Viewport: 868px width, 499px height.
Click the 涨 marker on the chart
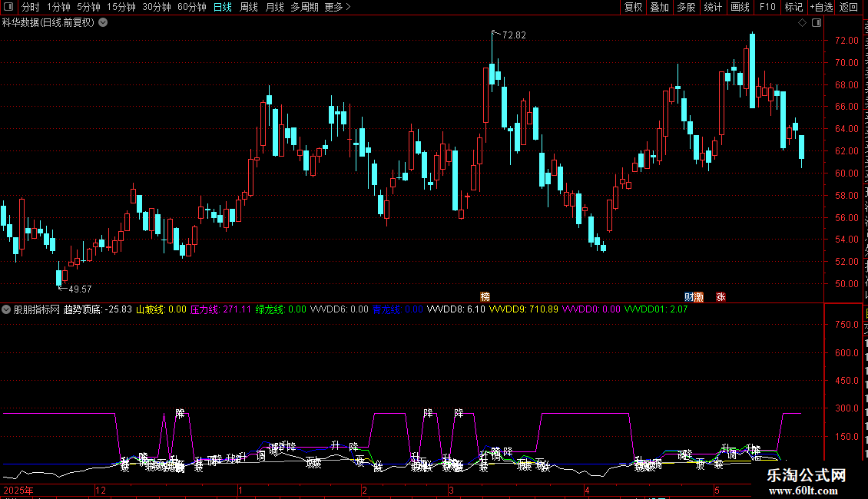pos(721,297)
